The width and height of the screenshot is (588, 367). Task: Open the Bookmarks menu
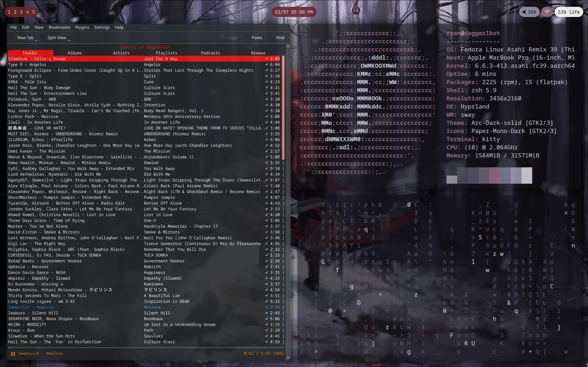59,27
